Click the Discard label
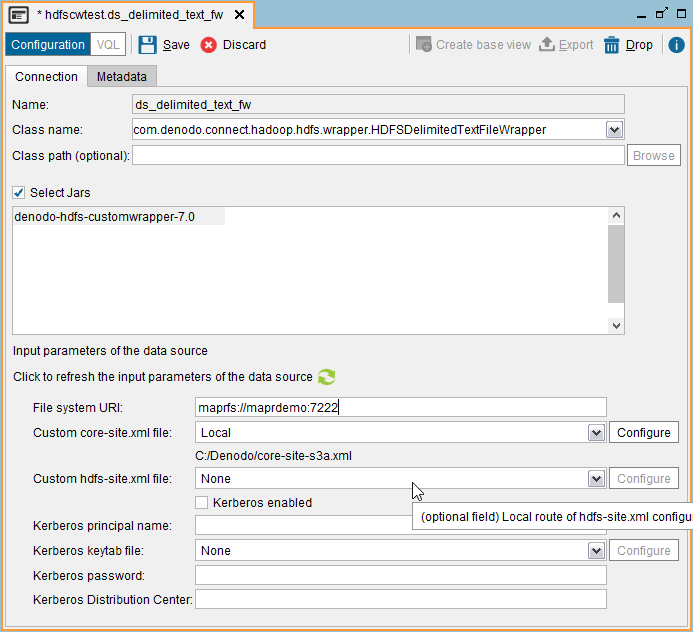 pyautogui.click(x=244, y=45)
